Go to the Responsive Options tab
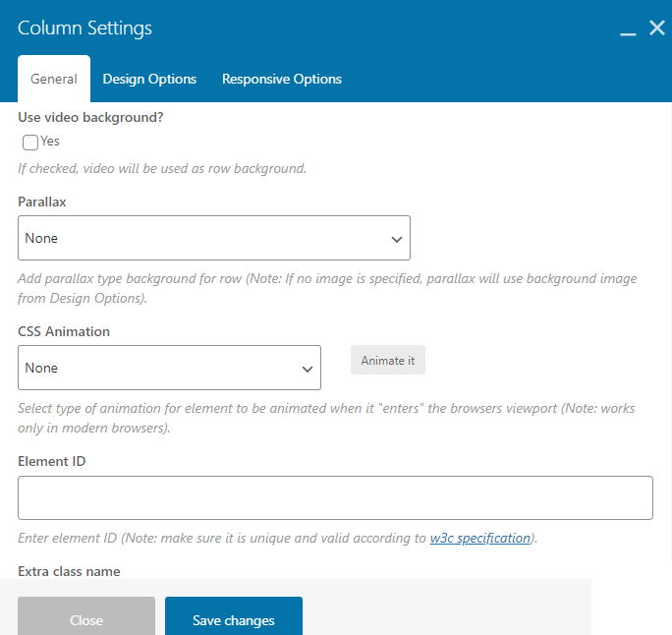Viewport: 672px width, 635px height. click(282, 79)
